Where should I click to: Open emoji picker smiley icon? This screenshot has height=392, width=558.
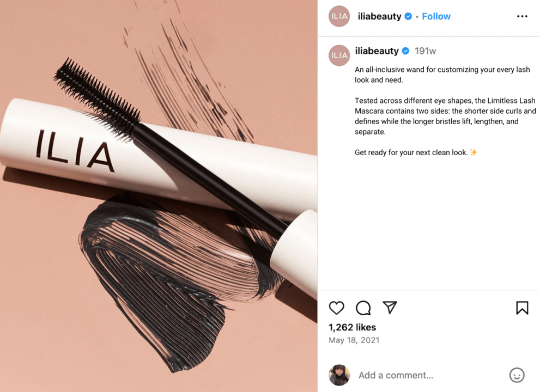tap(517, 375)
